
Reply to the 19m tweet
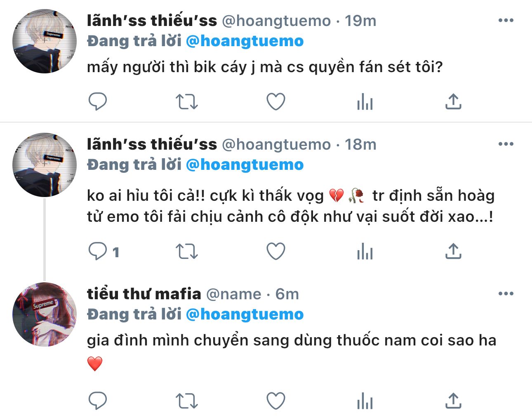pos(98,101)
